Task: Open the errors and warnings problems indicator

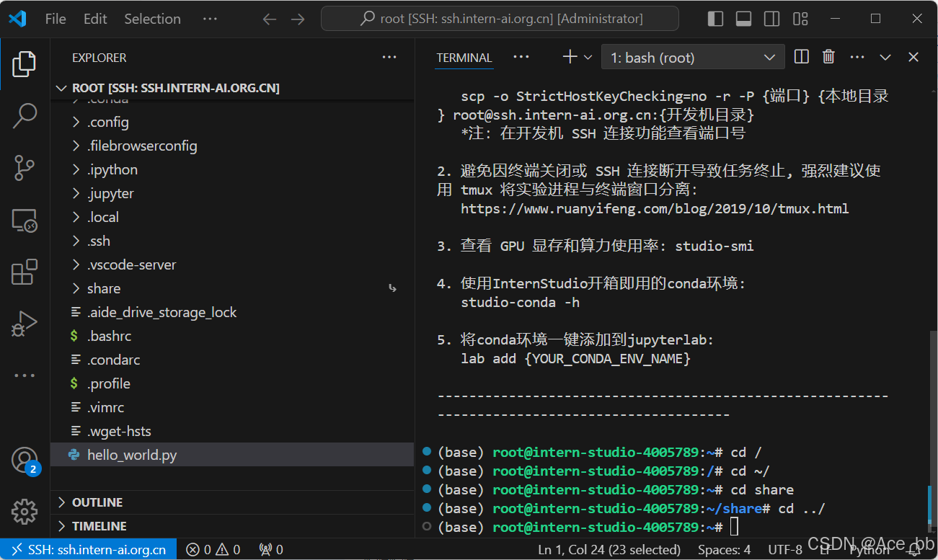Action: 213,550
